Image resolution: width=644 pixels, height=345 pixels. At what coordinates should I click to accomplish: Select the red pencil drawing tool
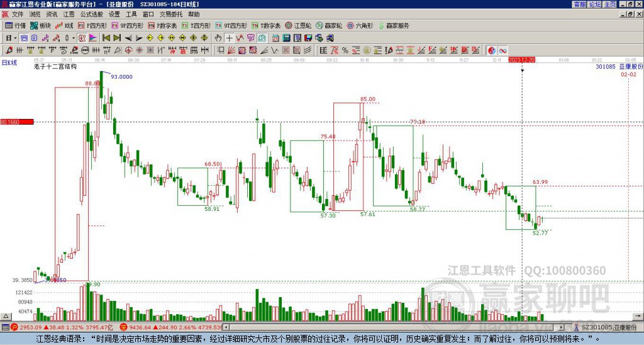point(9,50)
